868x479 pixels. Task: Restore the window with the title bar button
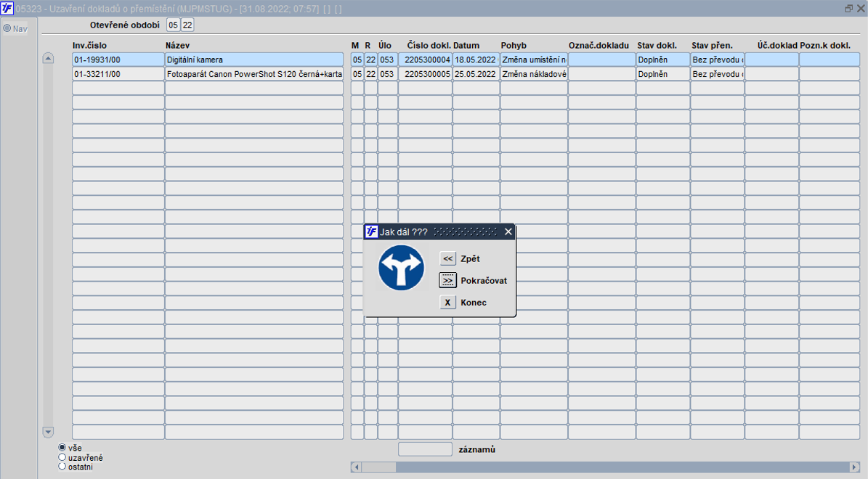tap(848, 8)
